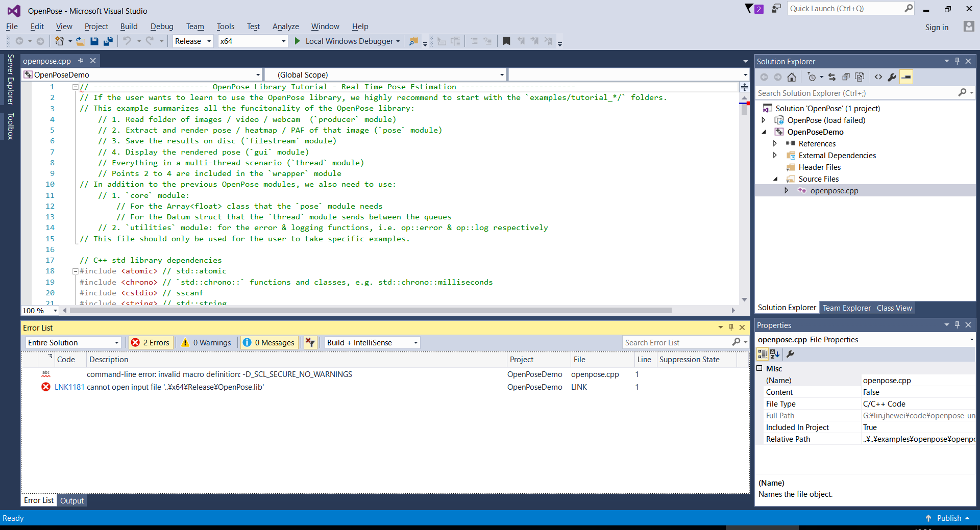This screenshot has width=980, height=530.
Task: Click the account avatar icon near Sign in
Action: (969, 27)
